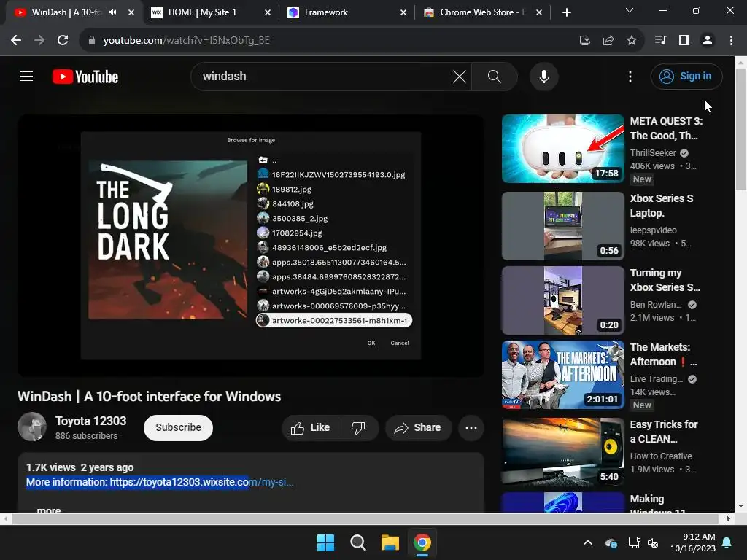Share the WinDash video

(418, 427)
